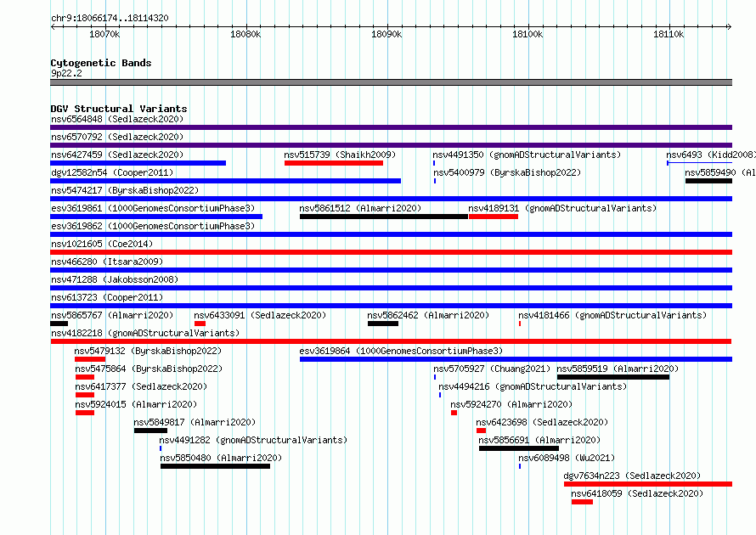Click the red nsv5924015 (Almarri2020) bar
This screenshot has width=756, height=535.
pos(85,413)
